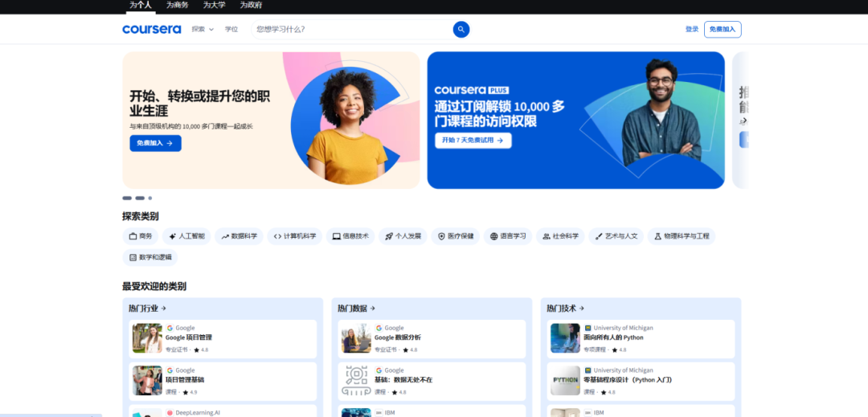Click the 登录 link
This screenshot has width=868, height=417.
coord(691,30)
